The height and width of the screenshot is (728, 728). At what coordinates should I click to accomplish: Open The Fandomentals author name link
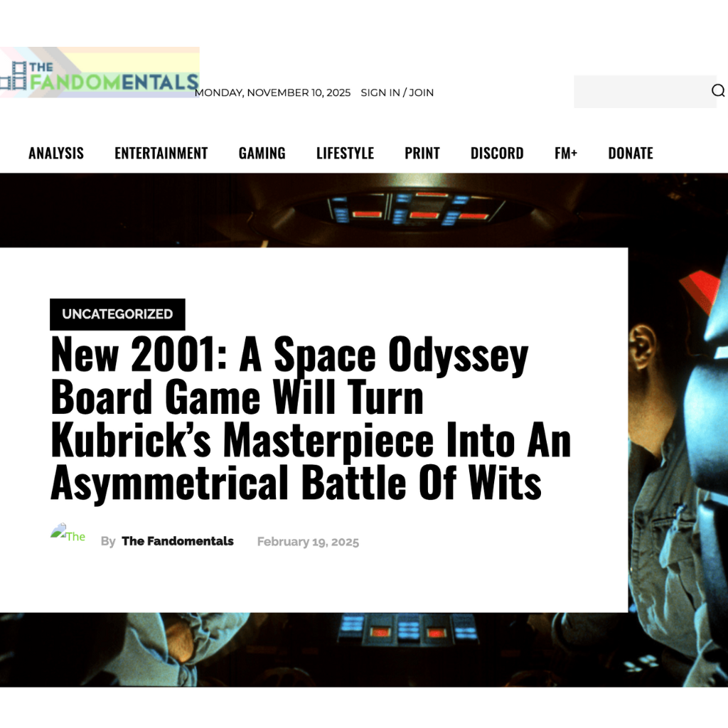(178, 541)
